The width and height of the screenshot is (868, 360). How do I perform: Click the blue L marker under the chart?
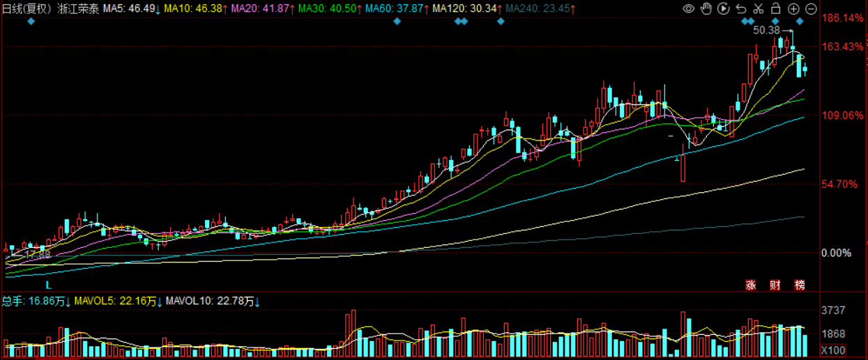point(48,285)
